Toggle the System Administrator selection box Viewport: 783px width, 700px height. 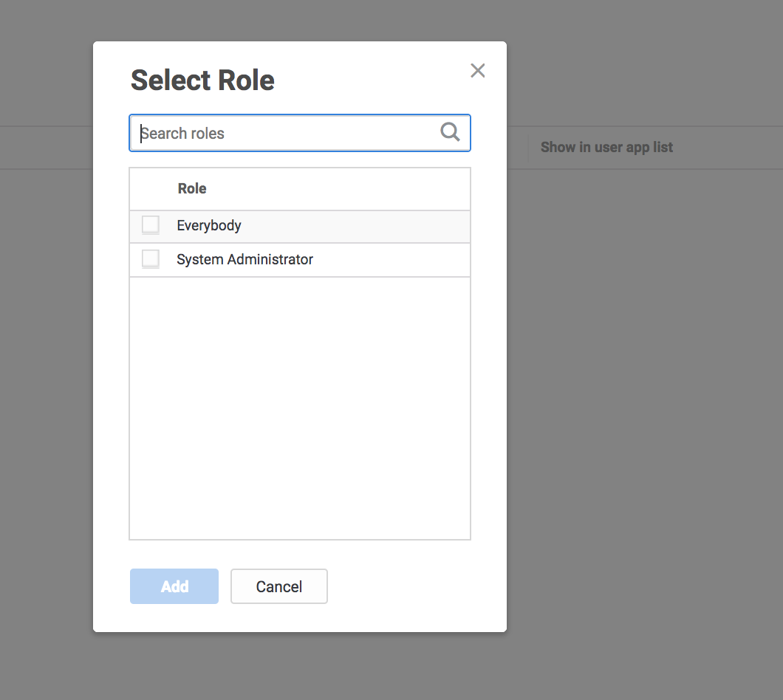point(150,258)
